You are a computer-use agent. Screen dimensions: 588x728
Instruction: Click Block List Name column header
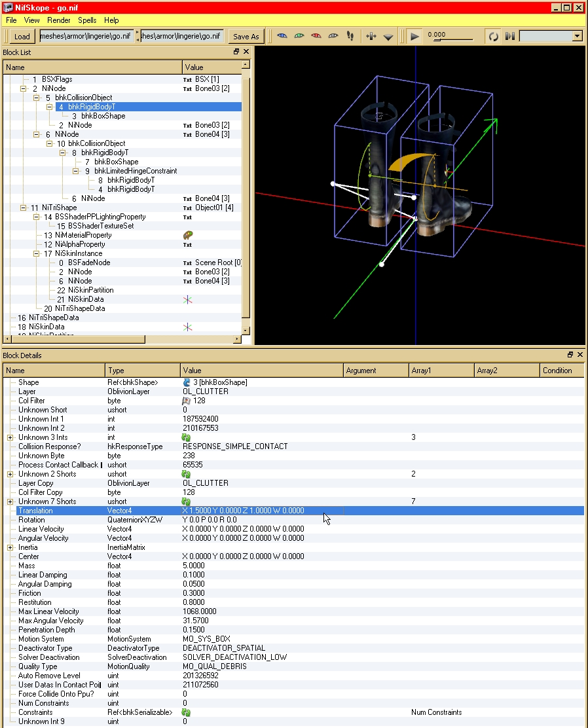[92, 67]
